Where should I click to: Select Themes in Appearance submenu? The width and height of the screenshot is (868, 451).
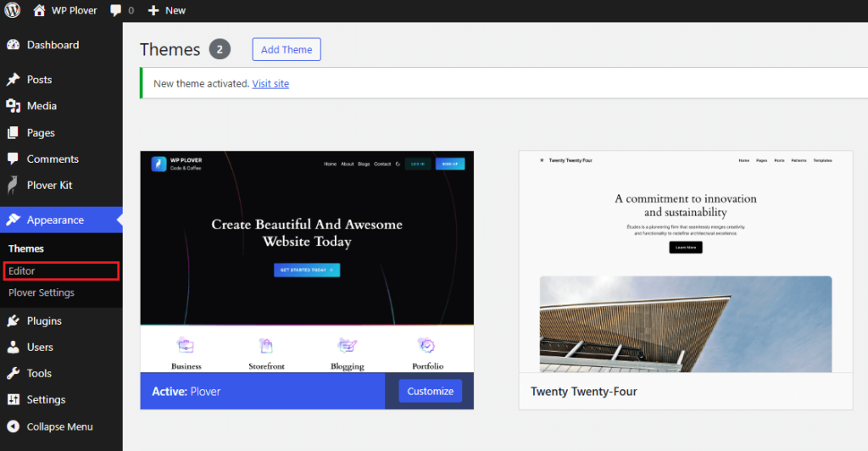(x=26, y=248)
